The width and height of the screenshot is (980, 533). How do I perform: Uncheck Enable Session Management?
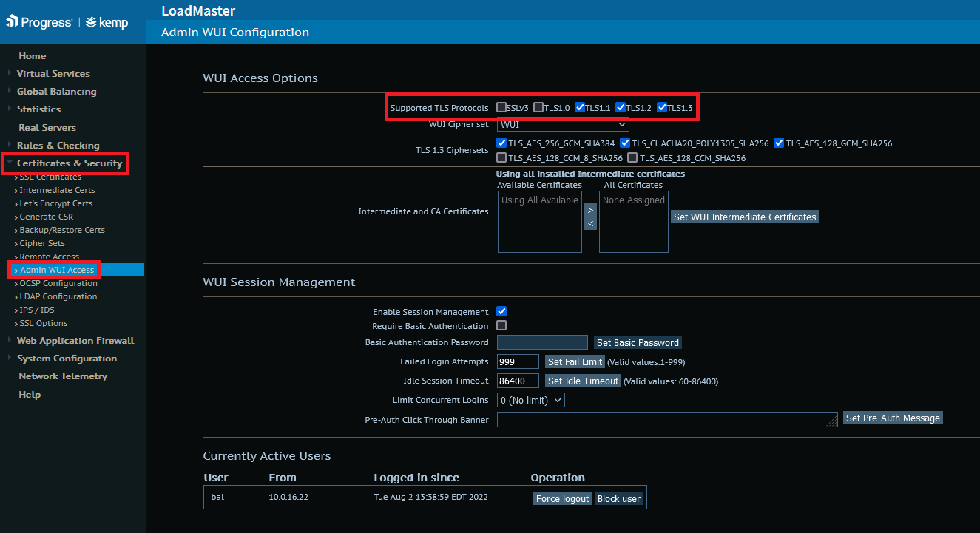coord(501,311)
